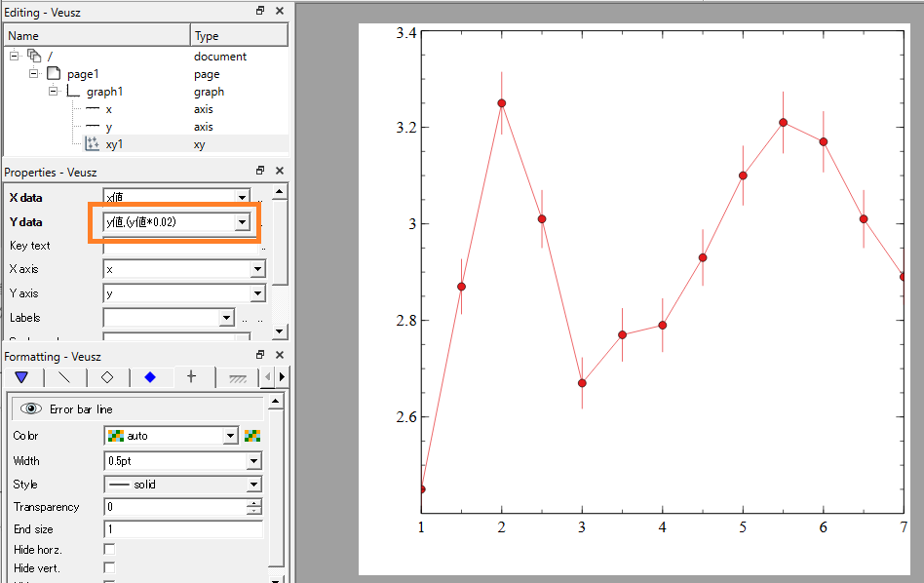The width and height of the screenshot is (924, 583).
Task: Enable the Hide vert. checkbox
Action: tap(109, 567)
